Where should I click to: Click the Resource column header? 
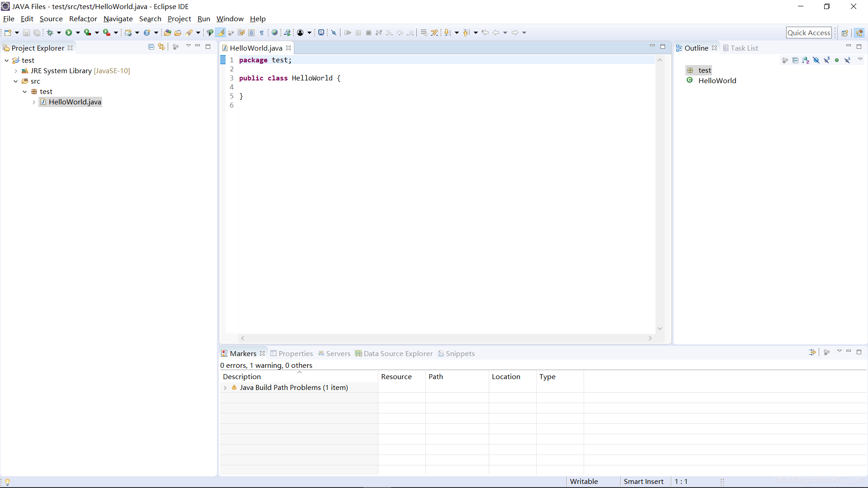(x=401, y=376)
